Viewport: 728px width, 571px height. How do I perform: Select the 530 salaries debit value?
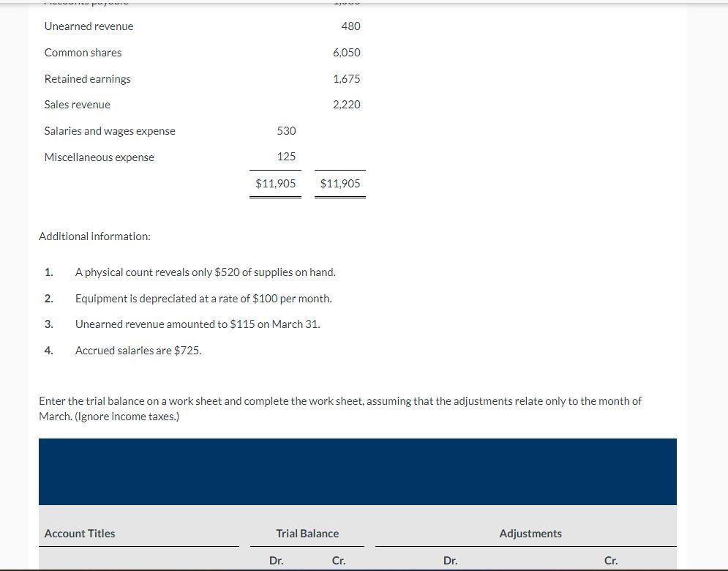(286, 131)
